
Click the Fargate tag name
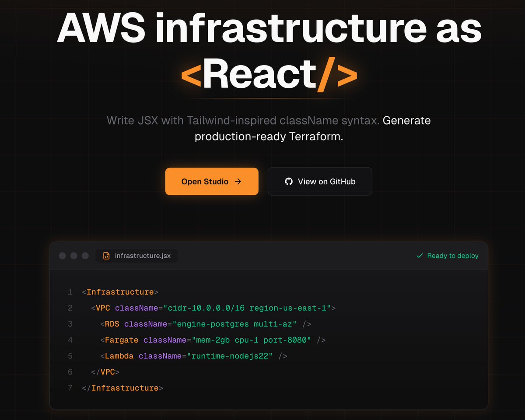[x=122, y=340]
